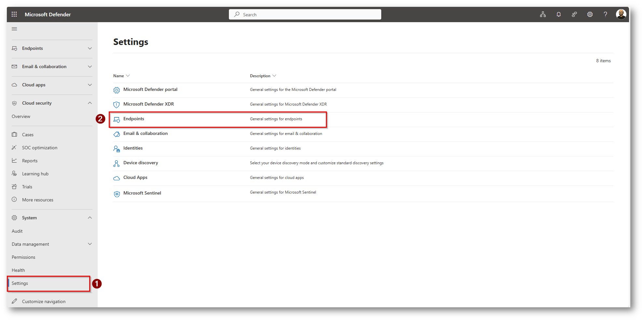Viewport: 644px width, 321px height.
Task: Open the Help icon in top bar
Action: (x=606, y=14)
